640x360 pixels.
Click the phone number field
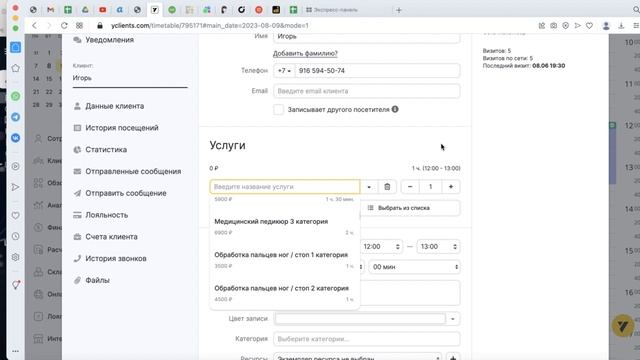pyautogui.click(x=377, y=71)
